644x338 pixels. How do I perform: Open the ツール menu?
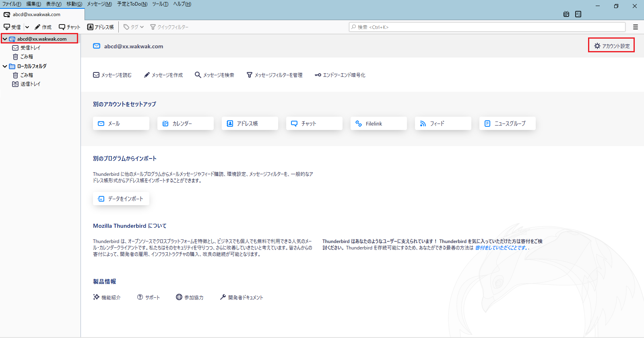(x=160, y=4)
